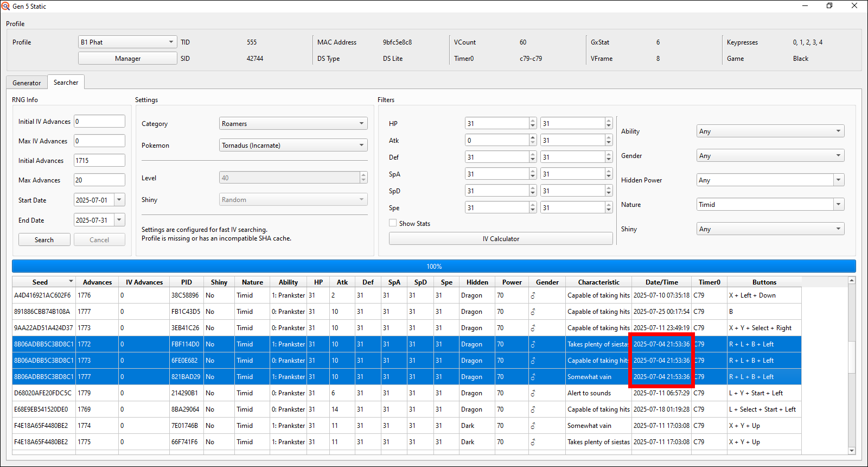Click the Seed column sort arrow
Image resolution: width=868 pixels, height=467 pixels.
[x=71, y=281]
